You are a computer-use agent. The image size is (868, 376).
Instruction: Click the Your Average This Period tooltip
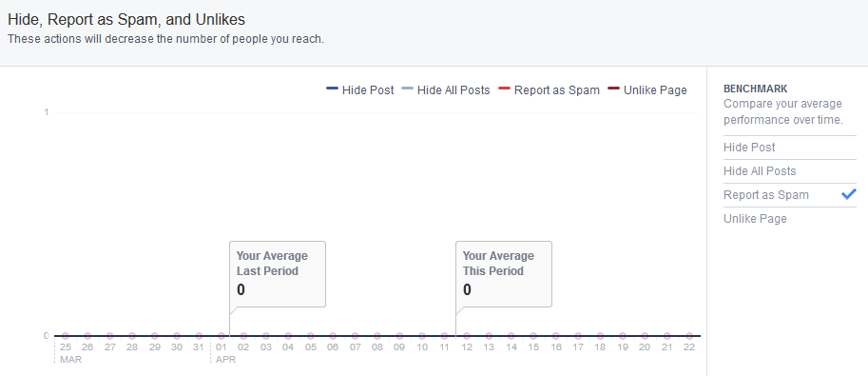(x=504, y=274)
